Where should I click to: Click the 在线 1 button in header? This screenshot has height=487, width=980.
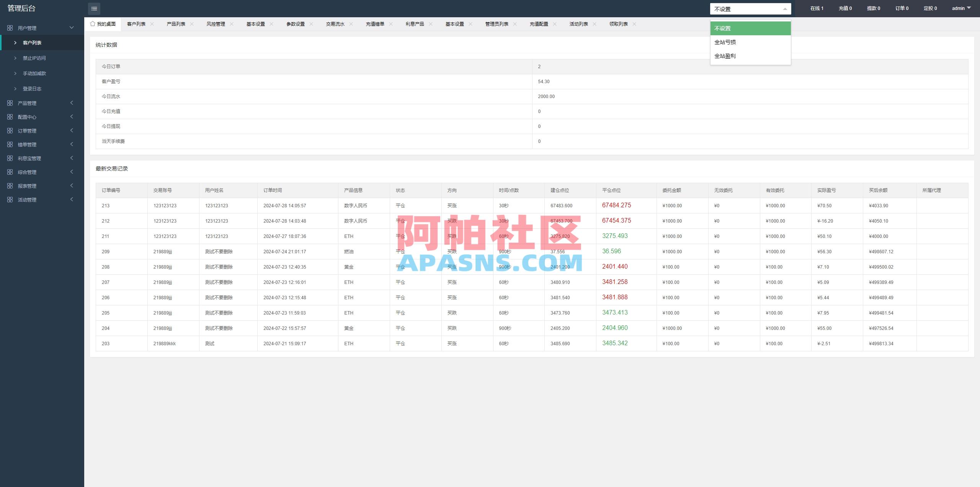pyautogui.click(x=816, y=8)
